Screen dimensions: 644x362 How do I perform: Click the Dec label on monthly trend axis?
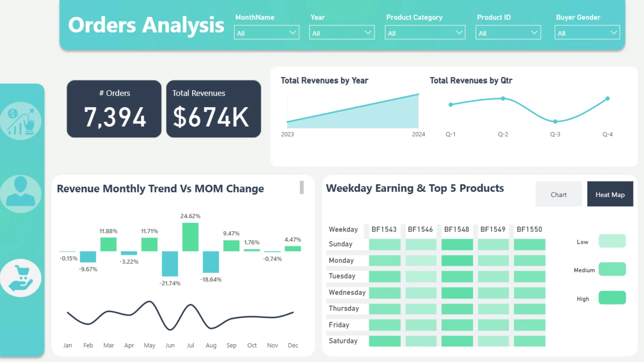293,345
